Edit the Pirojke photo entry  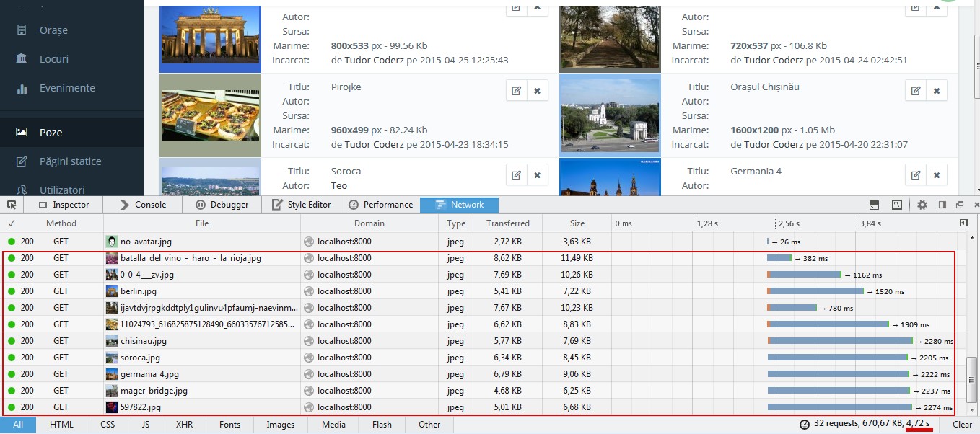pyautogui.click(x=515, y=90)
